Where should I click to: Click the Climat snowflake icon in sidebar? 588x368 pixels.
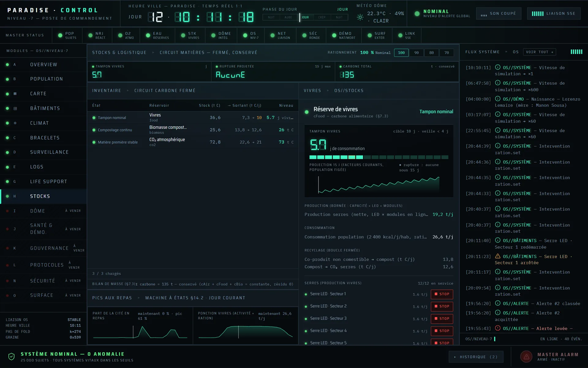click(x=15, y=123)
